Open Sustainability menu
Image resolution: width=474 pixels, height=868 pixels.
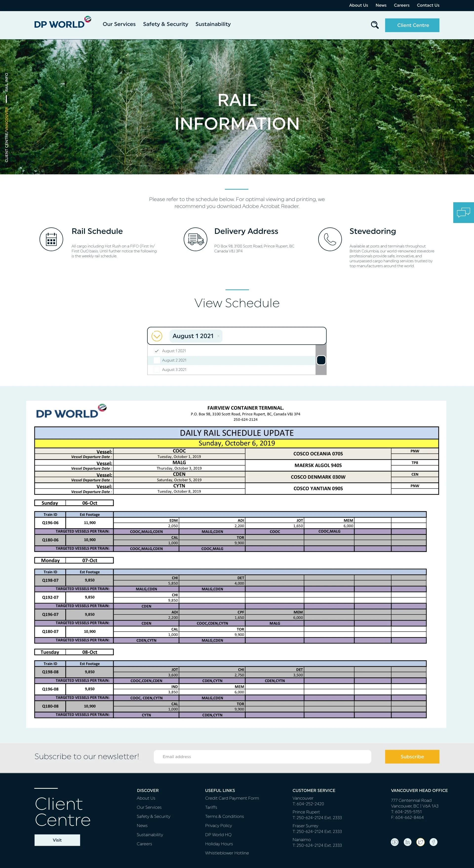[x=213, y=24]
